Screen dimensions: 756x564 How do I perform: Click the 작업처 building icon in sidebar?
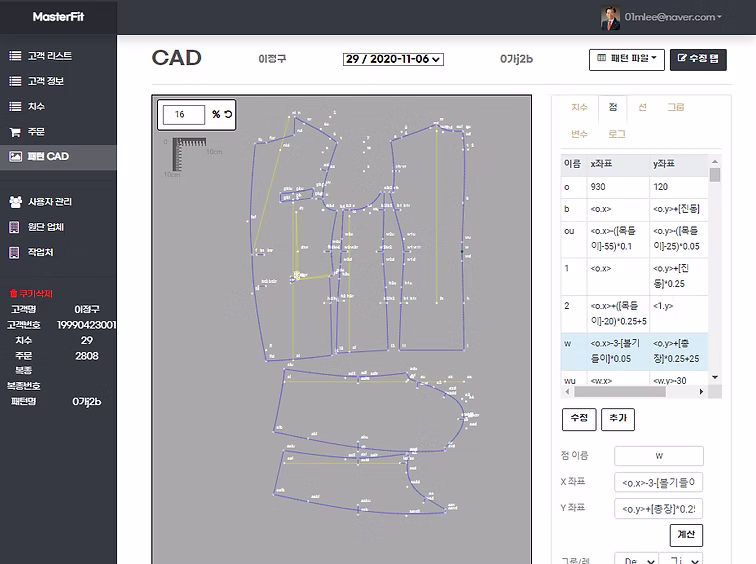pos(15,253)
